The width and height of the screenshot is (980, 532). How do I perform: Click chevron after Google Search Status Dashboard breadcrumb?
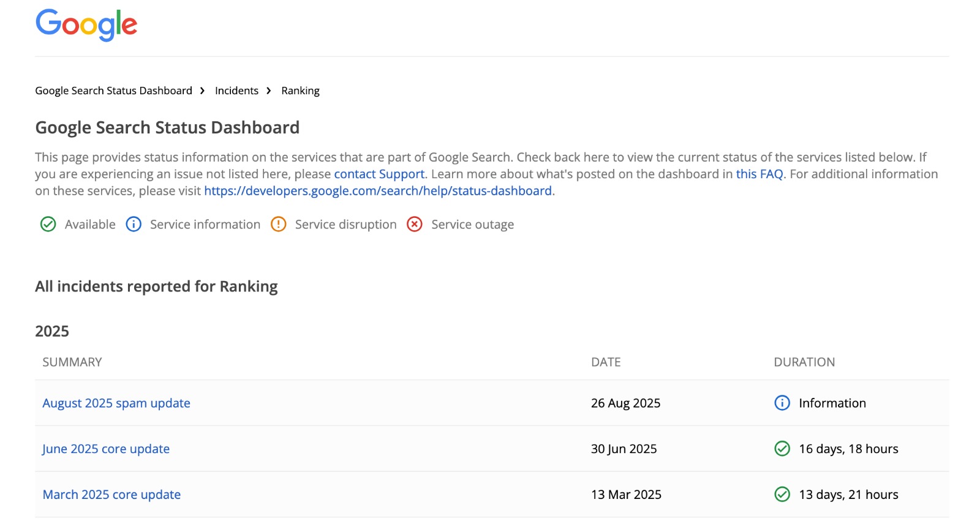[x=203, y=91]
